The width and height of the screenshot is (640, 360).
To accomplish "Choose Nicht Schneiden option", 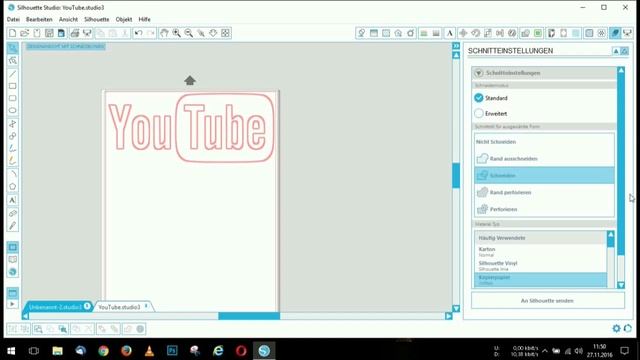I will [x=544, y=142].
